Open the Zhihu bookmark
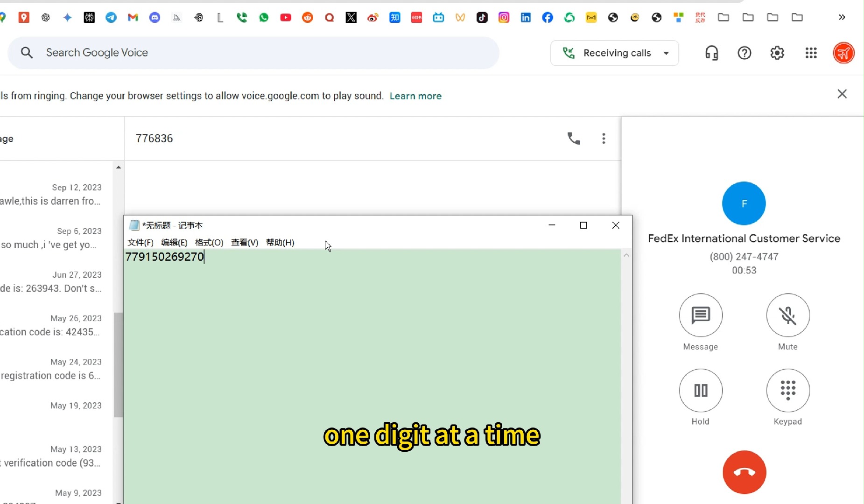Screen dimensions: 864x504 coord(395,18)
